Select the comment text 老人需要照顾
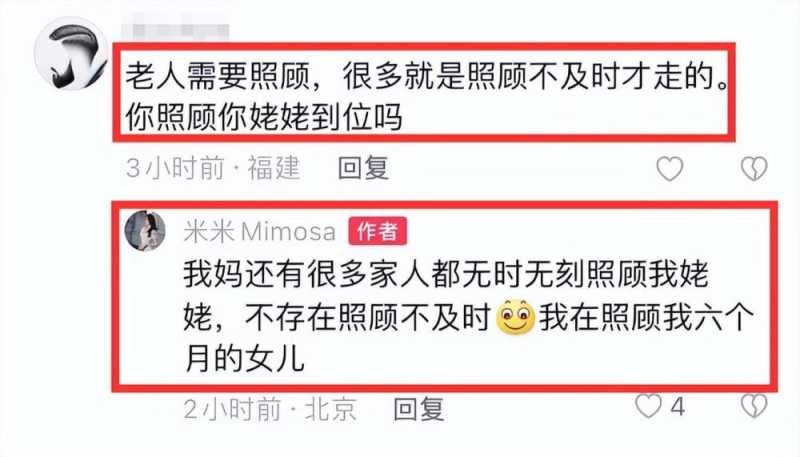800x457 pixels. 218,77
